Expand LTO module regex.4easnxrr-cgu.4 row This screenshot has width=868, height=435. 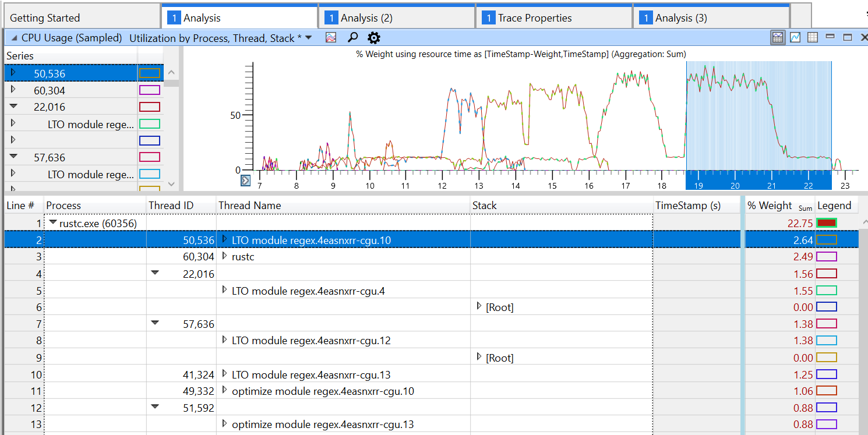tap(225, 290)
